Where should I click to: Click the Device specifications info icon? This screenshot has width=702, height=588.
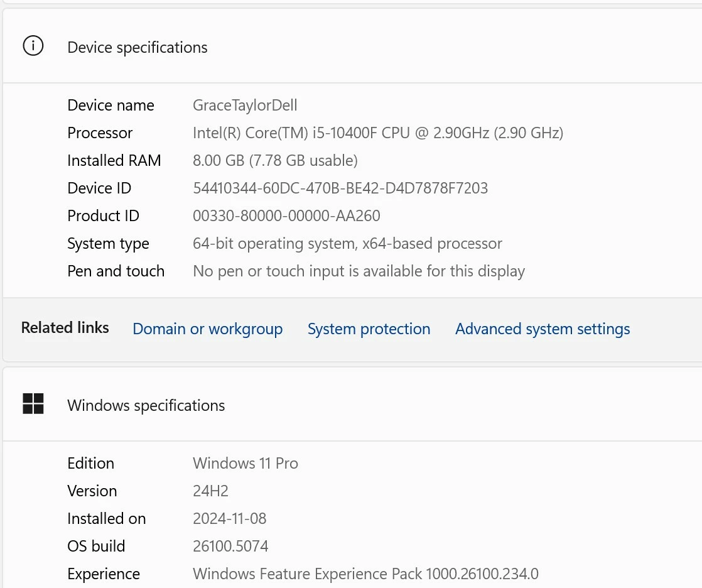33,46
